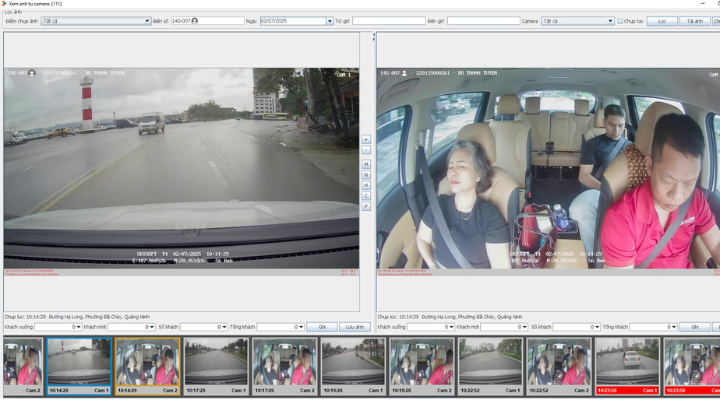The width and height of the screenshot is (720, 400).
Task: Select thumbnail 10:14:29 Cam 1
Action: pos(79,366)
